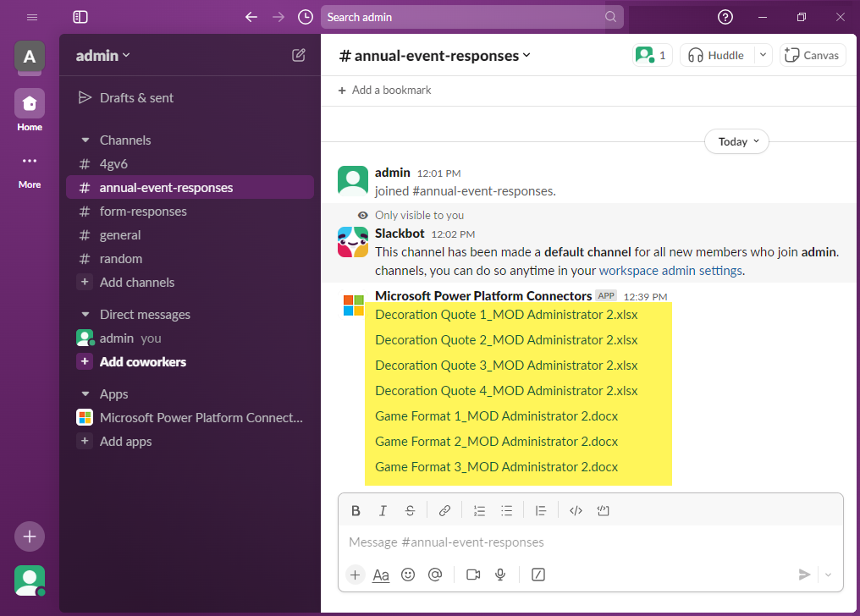Click the message input field
Viewport: 860px width, 616px height.
[x=584, y=542]
